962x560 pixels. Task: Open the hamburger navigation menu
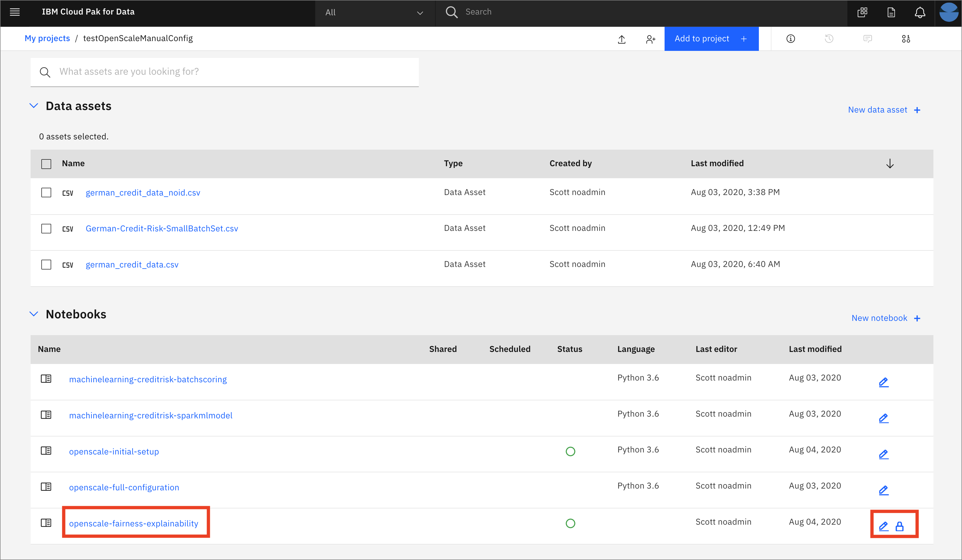point(15,12)
